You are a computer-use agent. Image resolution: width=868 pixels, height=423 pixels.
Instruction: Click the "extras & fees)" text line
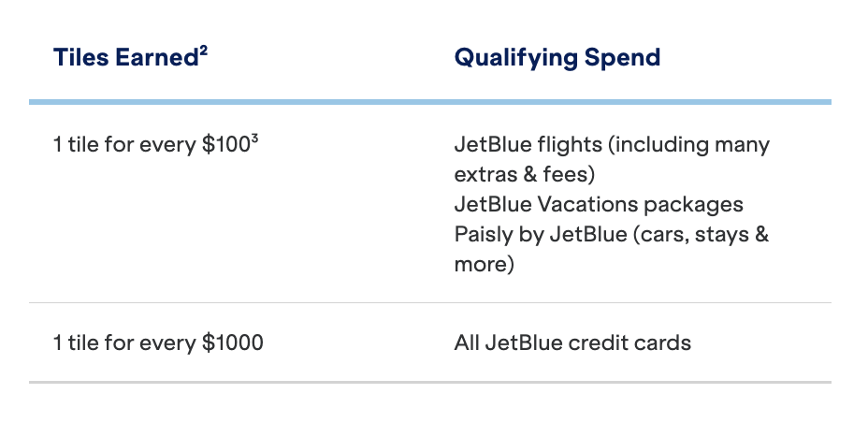pyautogui.click(x=525, y=175)
